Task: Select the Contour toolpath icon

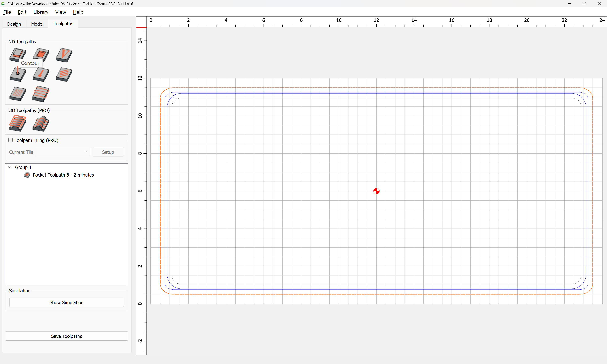Action: pyautogui.click(x=18, y=54)
